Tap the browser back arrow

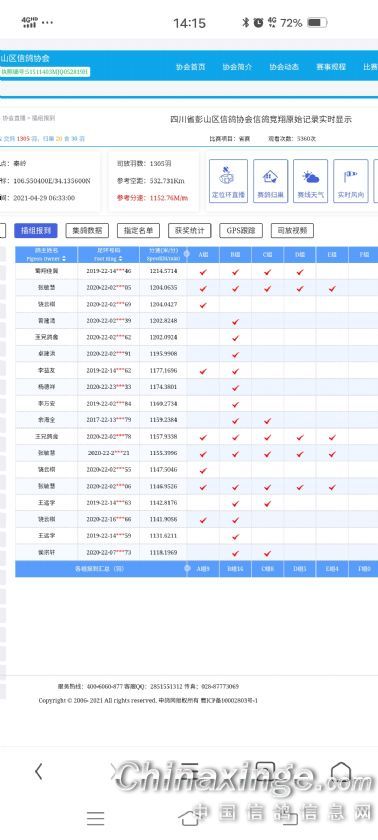point(38,771)
